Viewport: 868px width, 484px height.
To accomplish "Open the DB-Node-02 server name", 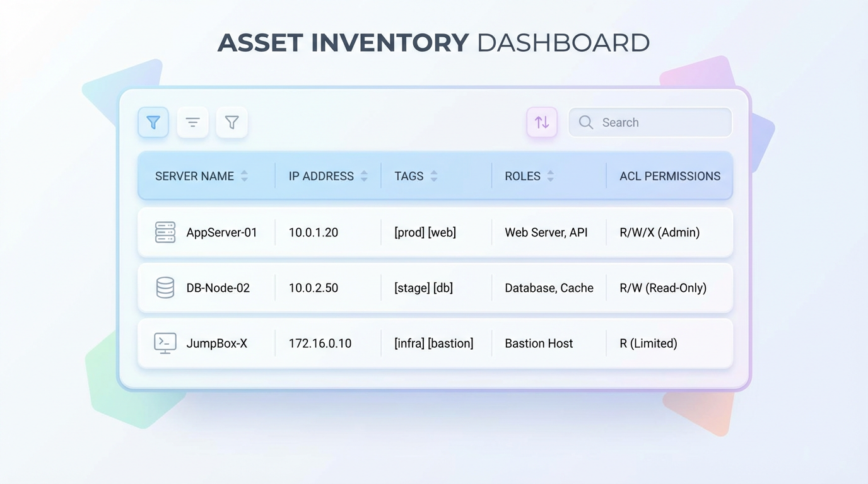I will (x=218, y=288).
